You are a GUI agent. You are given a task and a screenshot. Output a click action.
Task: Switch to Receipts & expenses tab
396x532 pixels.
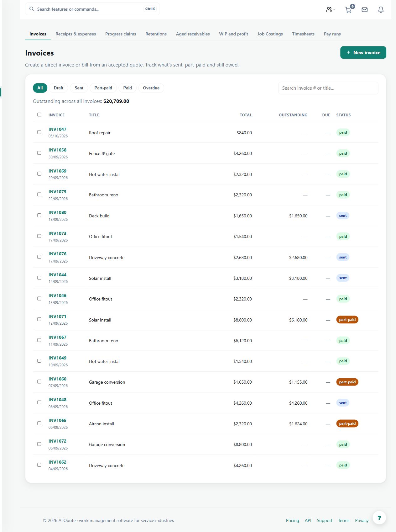click(76, 34)
